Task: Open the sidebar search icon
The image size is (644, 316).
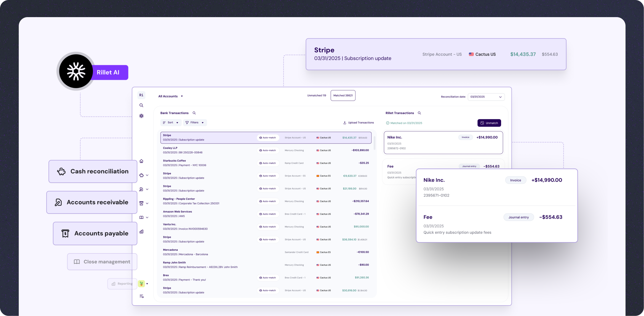Action: tap(141, 105)
